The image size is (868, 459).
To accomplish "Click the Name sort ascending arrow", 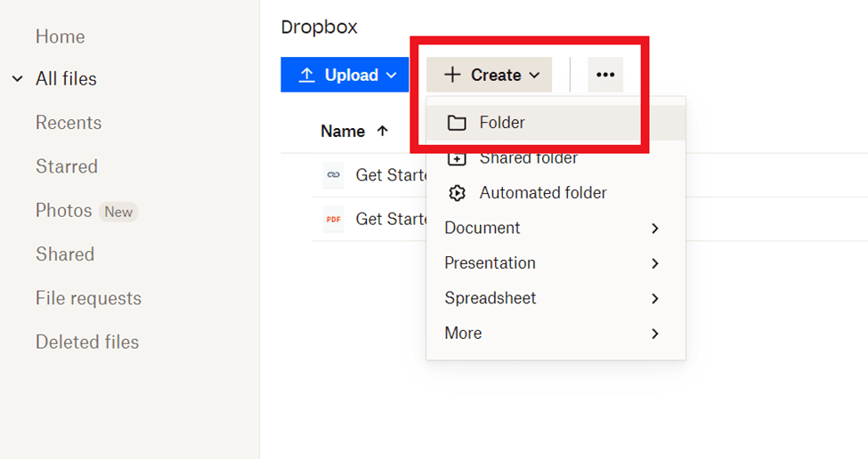I will click(382, 131).
